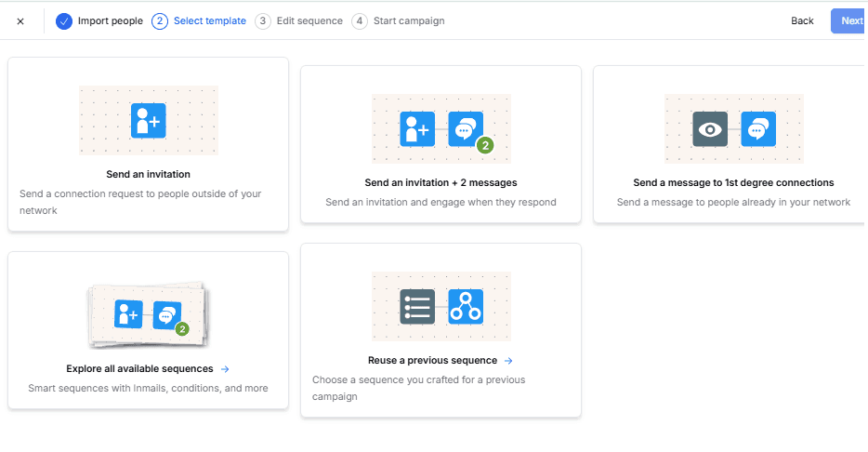Click the list icon in Reuse a previous sequence card

click(x=417, y=306)
